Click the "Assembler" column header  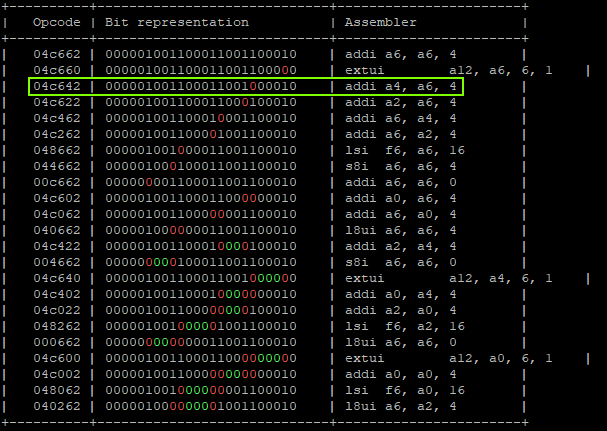(380, 22)
